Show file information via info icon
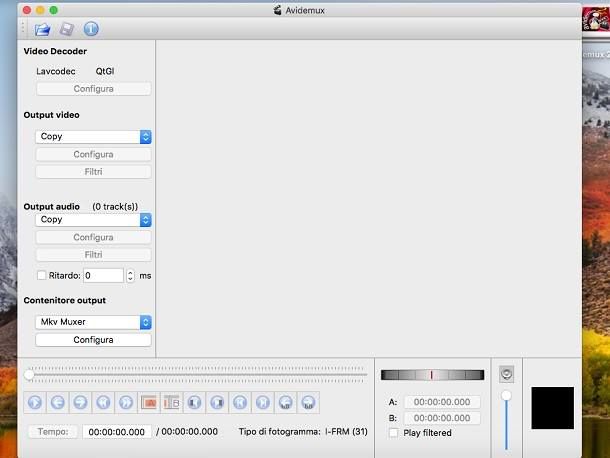This screenshot has height=458, width=610. (91, 29)
